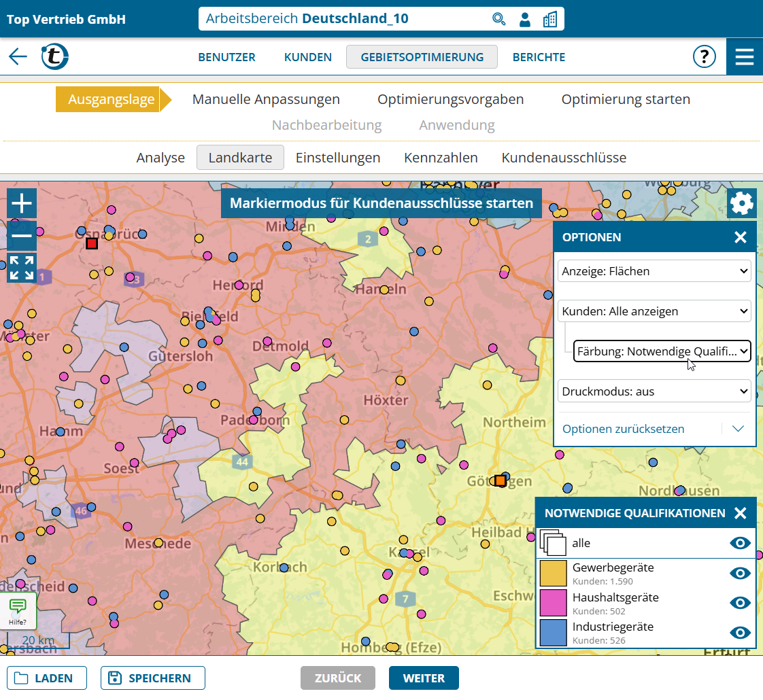Open the hamburger main menu

744,57
